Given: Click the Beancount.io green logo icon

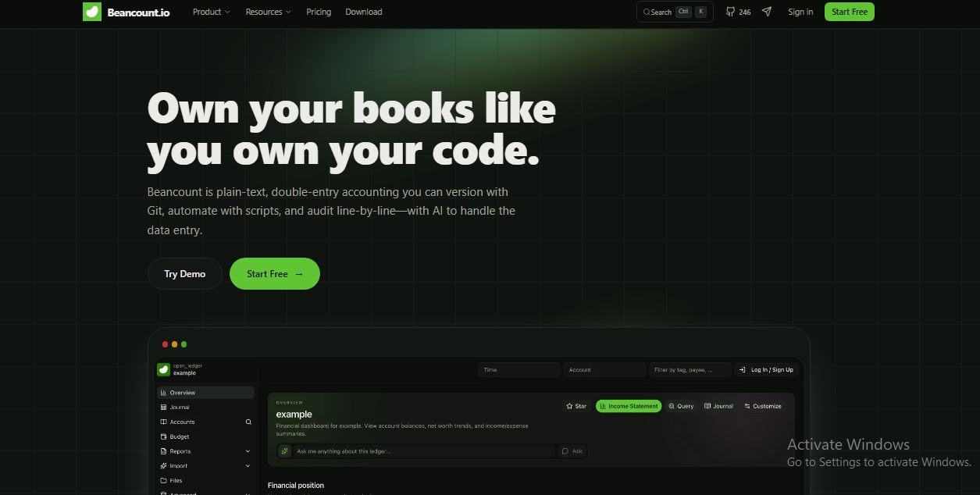Looking at the screenshot, I should 92,12.
